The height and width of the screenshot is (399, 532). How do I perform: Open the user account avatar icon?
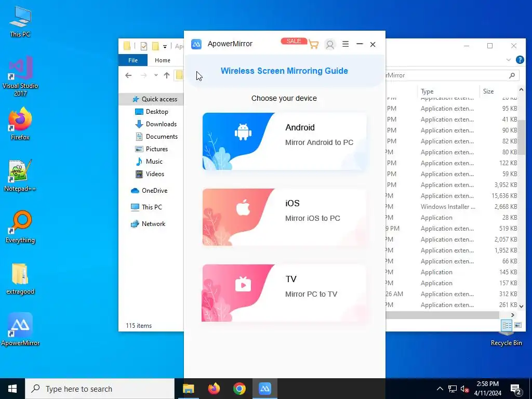(x=330, y=45)
